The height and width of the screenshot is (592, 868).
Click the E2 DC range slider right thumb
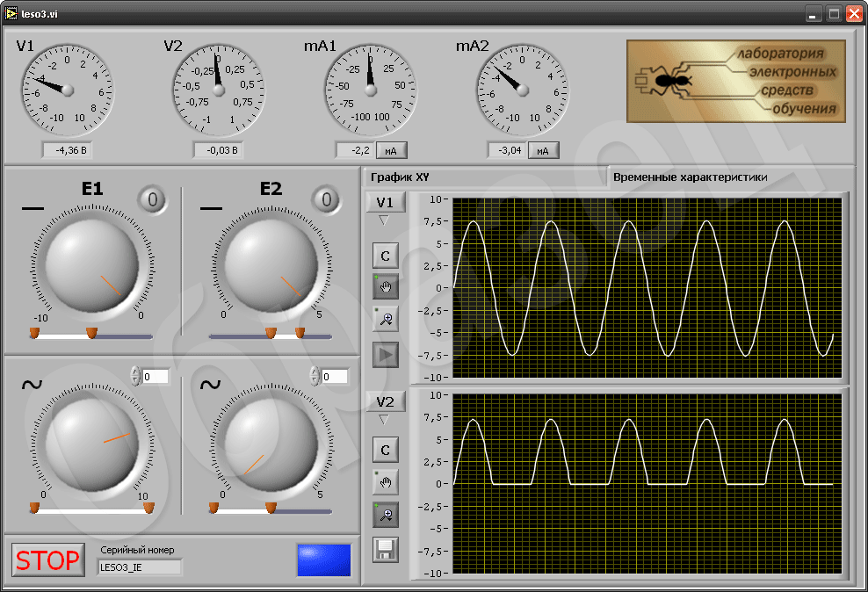(x=300, y=333)
